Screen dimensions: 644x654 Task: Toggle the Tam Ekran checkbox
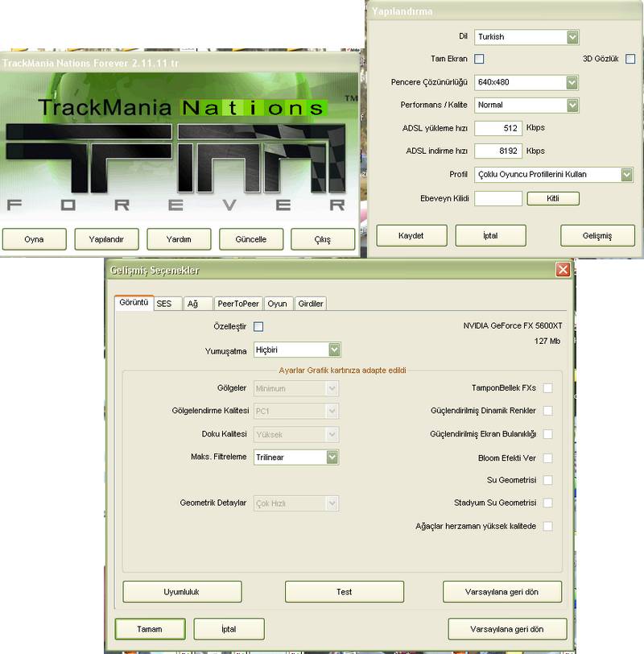(x=479, y=59)
